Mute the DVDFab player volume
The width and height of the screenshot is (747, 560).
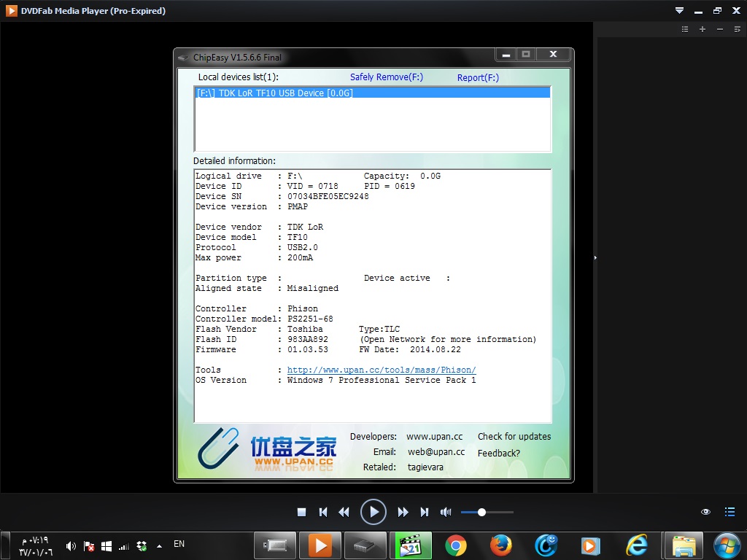pyautogui.click(x=446, y=513)
